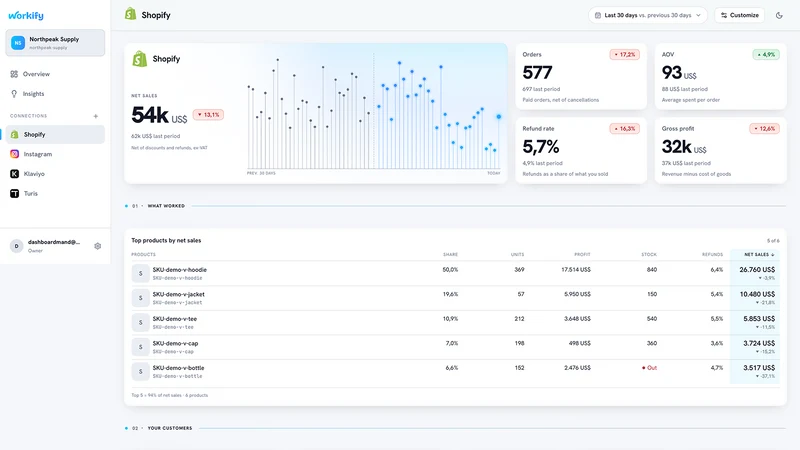Open the Klaviyo connection
Viewport: 800px width, 450px height.
click(x=55, y=174)
